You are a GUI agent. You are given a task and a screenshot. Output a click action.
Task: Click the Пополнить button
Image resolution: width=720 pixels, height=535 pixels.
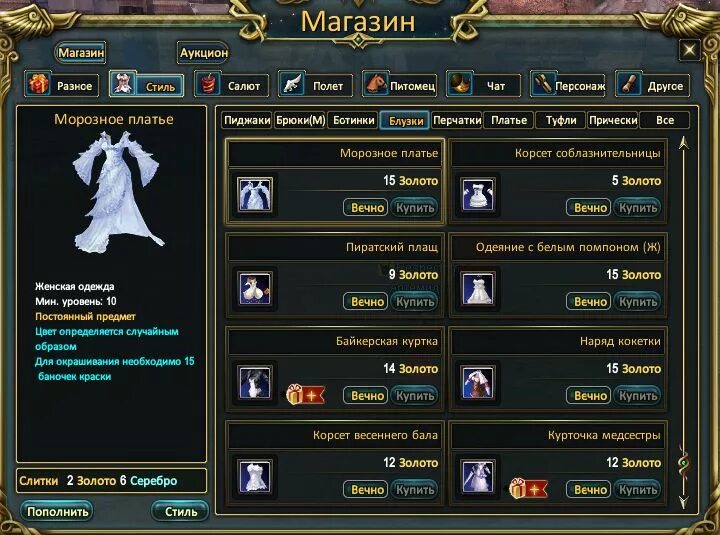57,511
